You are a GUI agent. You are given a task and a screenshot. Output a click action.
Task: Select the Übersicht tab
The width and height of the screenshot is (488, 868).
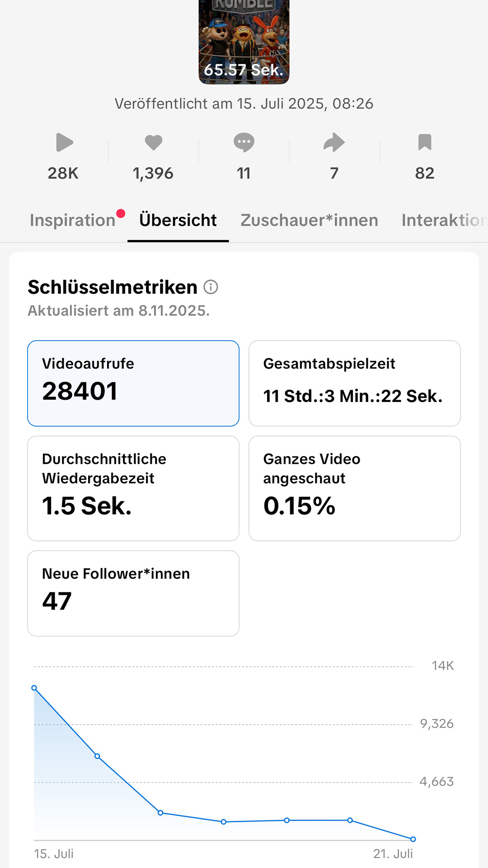[178, 220]
